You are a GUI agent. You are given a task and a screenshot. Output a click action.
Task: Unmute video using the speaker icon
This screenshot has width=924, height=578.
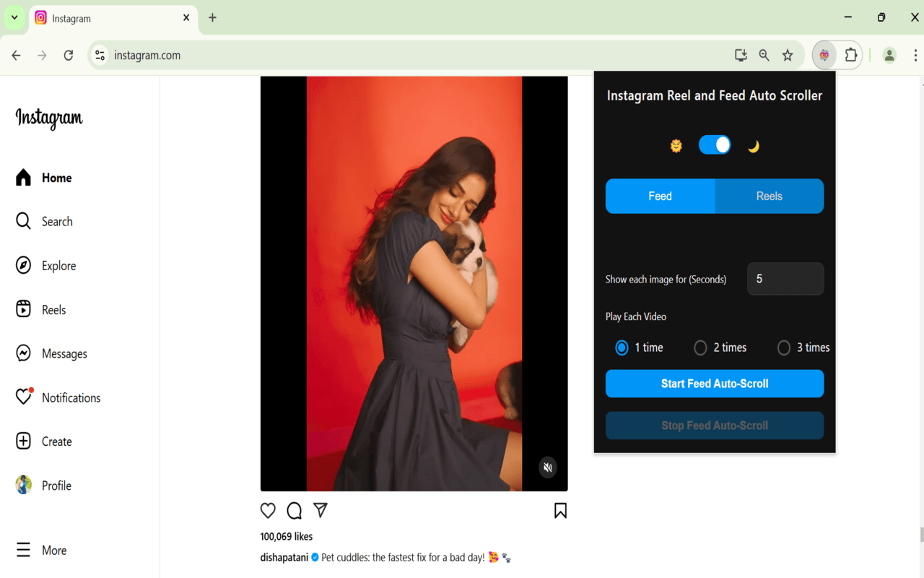tap(548, 467)
